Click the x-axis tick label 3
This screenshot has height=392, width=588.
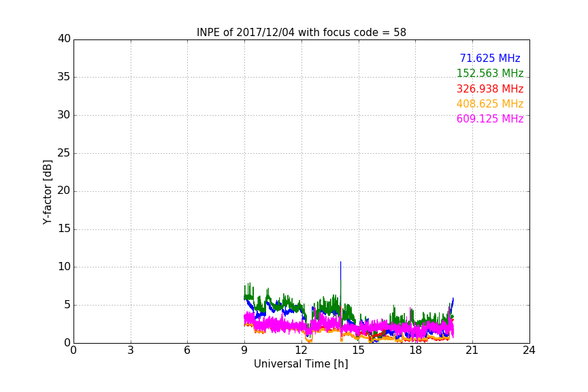click(131, 350)
